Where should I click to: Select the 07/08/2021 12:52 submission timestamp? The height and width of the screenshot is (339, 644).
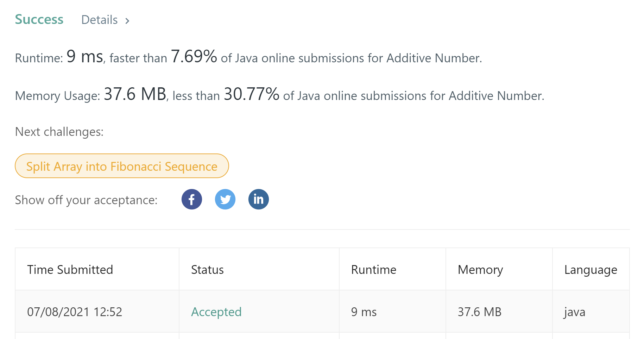(x=75, y=312)
